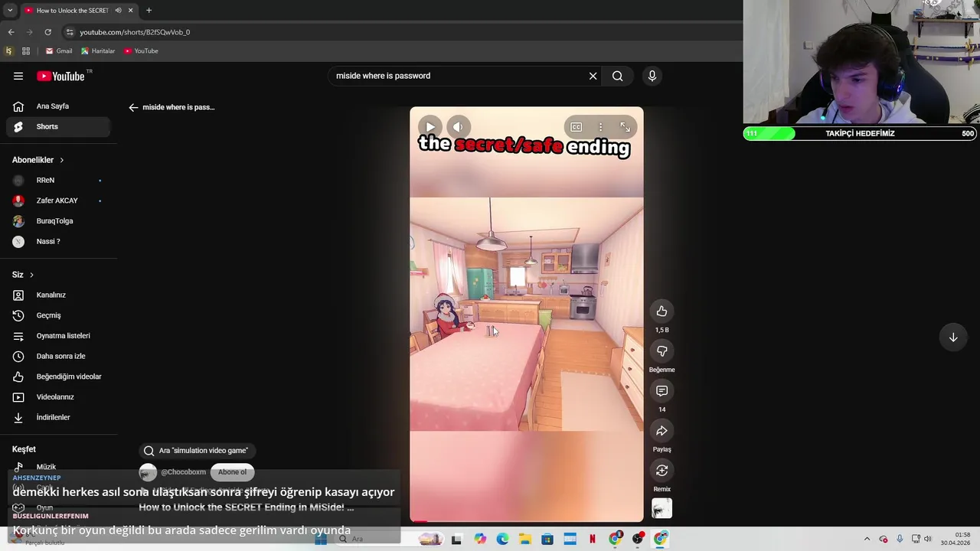The height and width of the screenshot is (551, 980).
Task: Open Remix options for the Short
Action: (x=662, y=471)
